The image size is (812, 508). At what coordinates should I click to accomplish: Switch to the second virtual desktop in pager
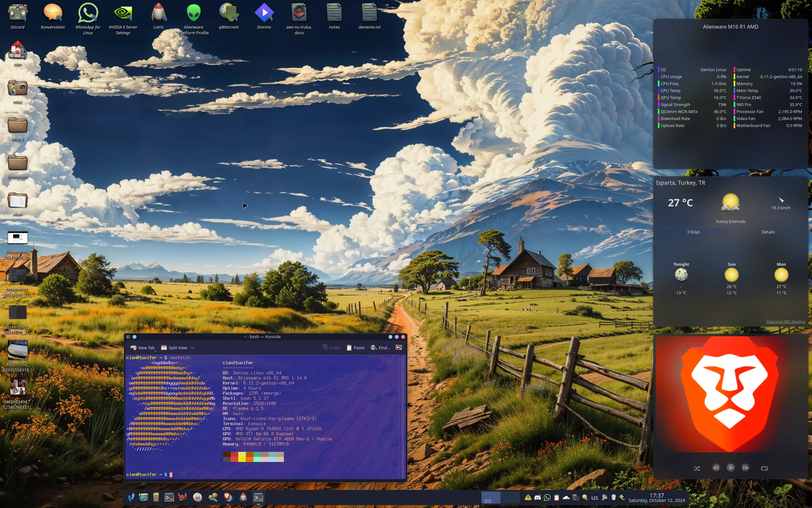(x=510, y=498)
